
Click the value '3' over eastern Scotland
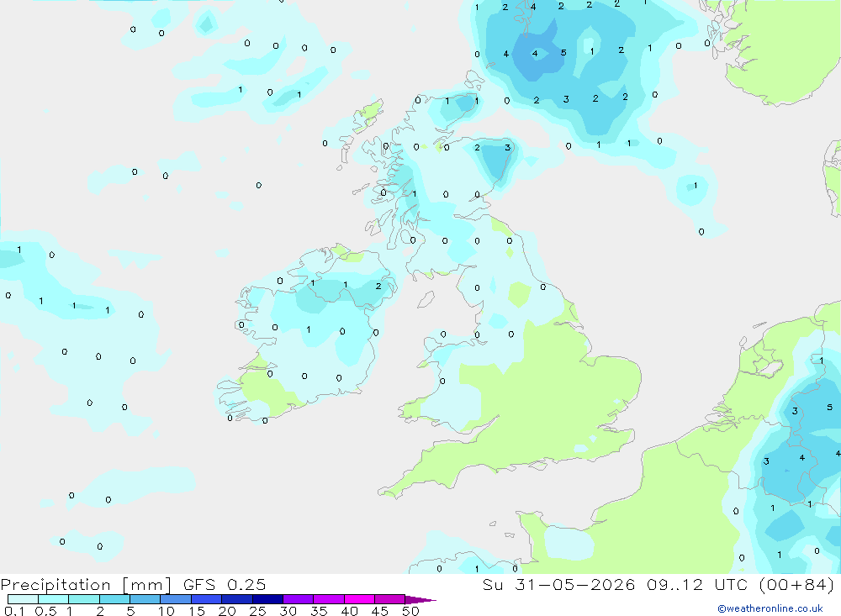tap(507, 147)
